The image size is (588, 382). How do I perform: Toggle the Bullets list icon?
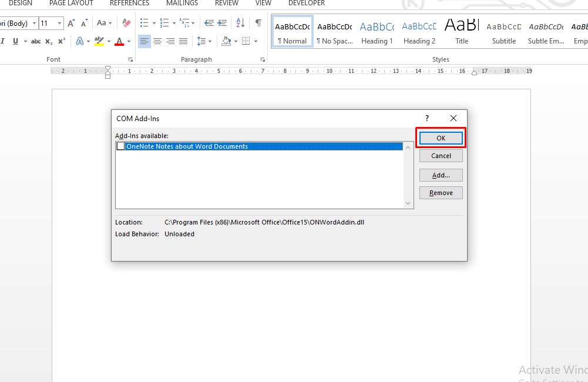tap(143, 23)
